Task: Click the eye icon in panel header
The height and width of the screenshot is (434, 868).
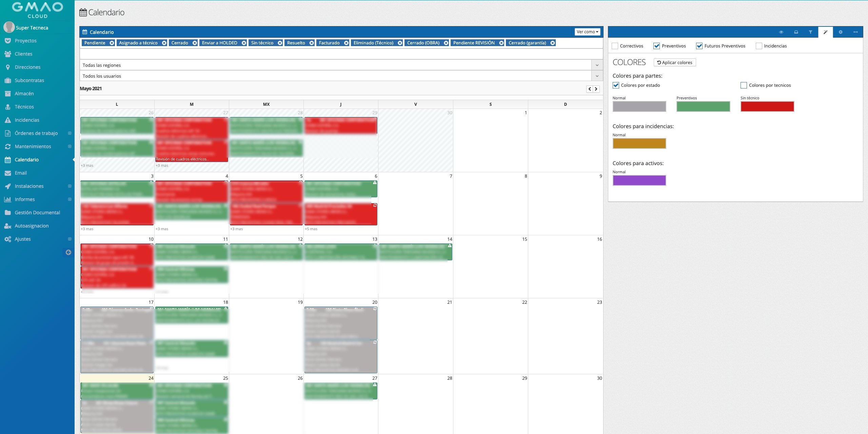Action: (781, 32)
